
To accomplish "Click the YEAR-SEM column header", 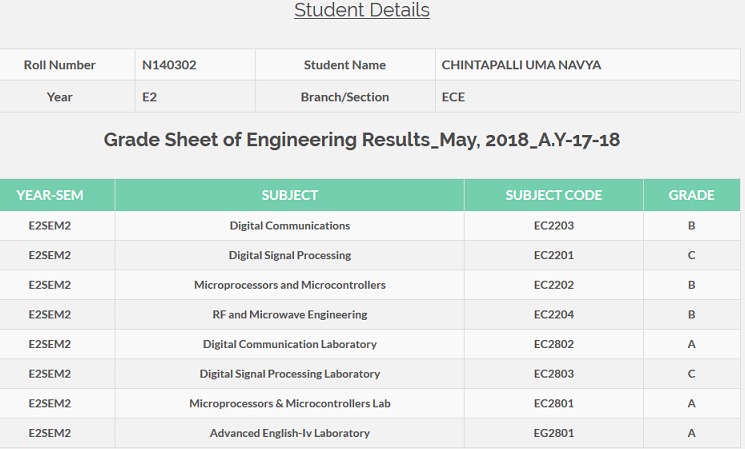I will click(57, 195).
